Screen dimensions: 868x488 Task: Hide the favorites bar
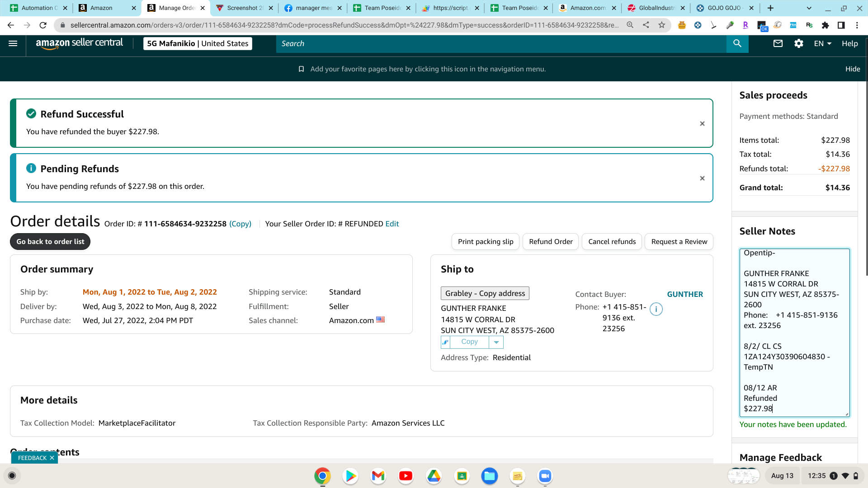coord(853,69)
